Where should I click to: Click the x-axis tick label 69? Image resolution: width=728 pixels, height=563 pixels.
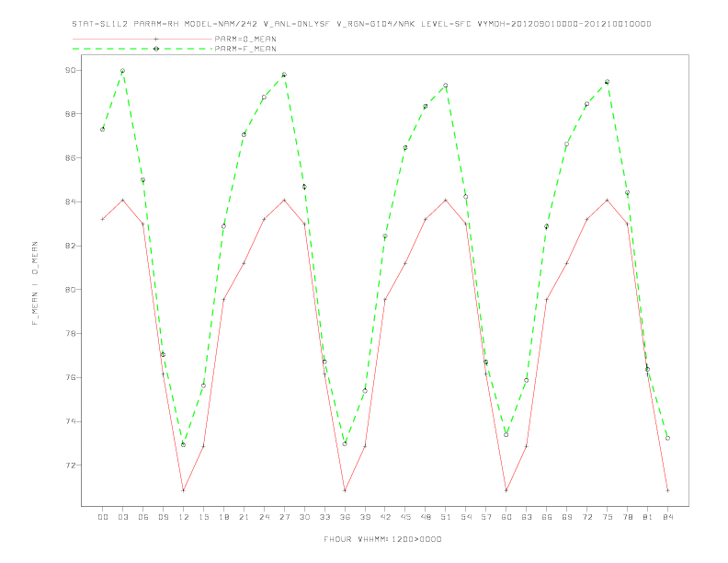click(x=567, y=517)
